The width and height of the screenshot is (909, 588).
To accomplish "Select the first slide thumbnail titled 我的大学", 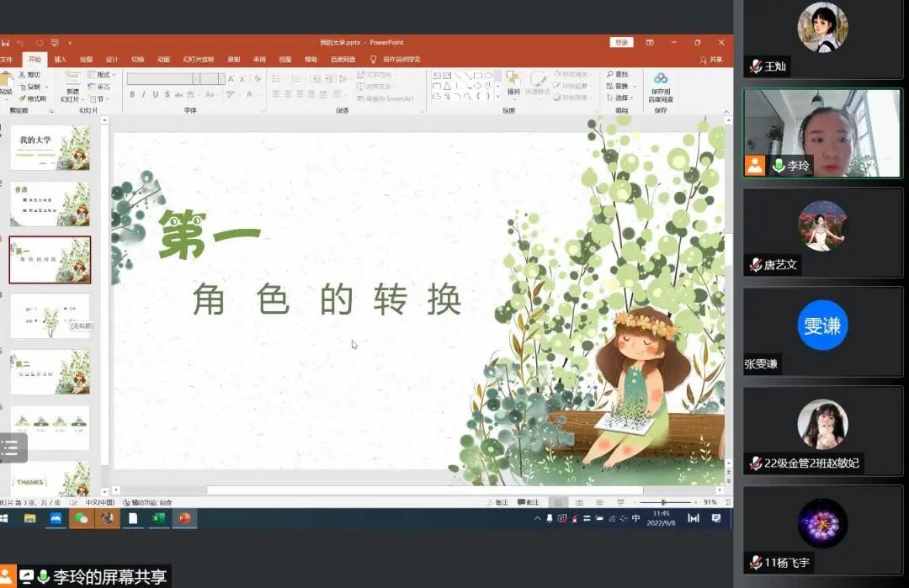I will point(50,147).
